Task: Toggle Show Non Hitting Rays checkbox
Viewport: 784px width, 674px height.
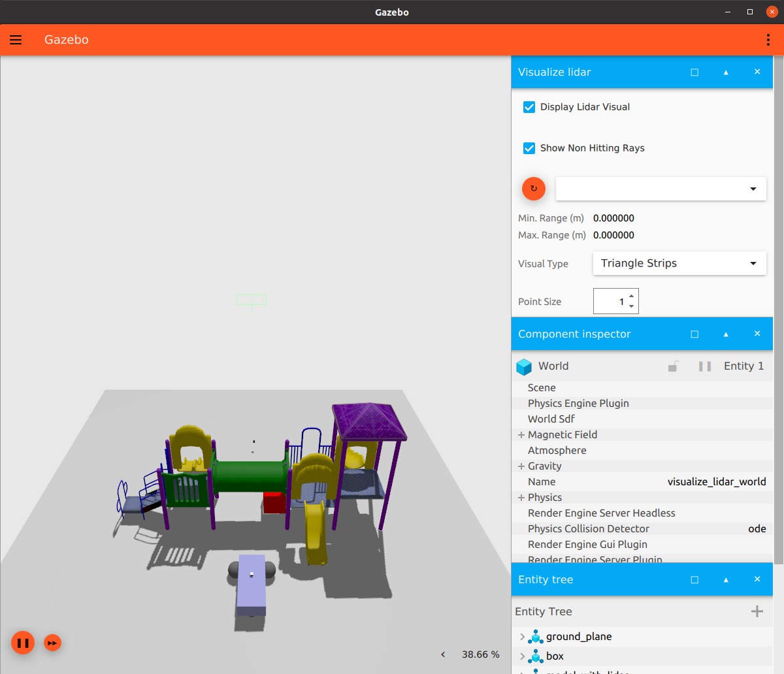Action: point(529,148)
